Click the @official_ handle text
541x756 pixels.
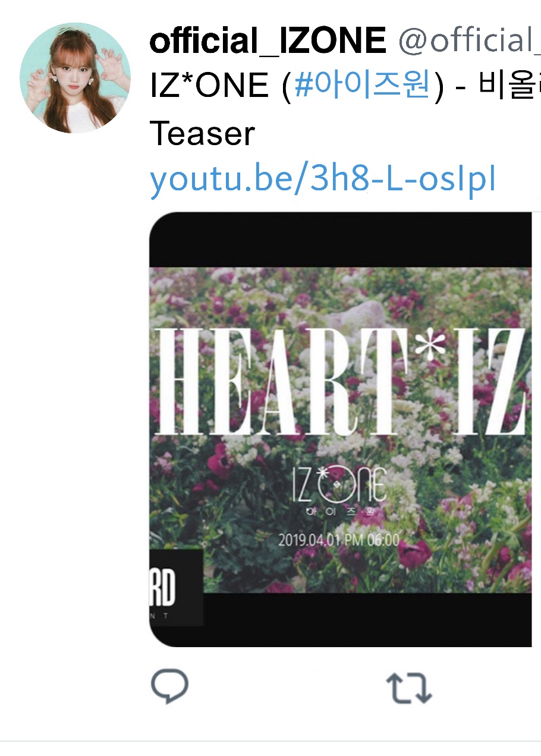tap(469, 41)
